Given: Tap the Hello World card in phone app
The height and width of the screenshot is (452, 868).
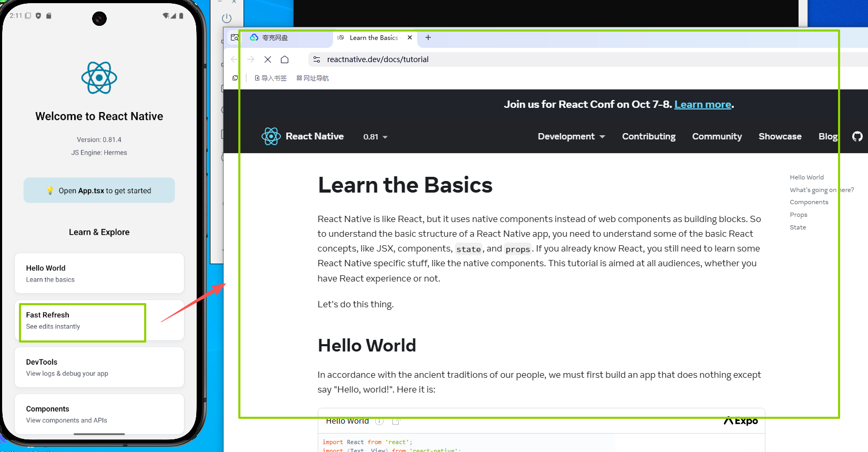Looking at the screenshot, I should pyautogui.click(x=99, y=273).
